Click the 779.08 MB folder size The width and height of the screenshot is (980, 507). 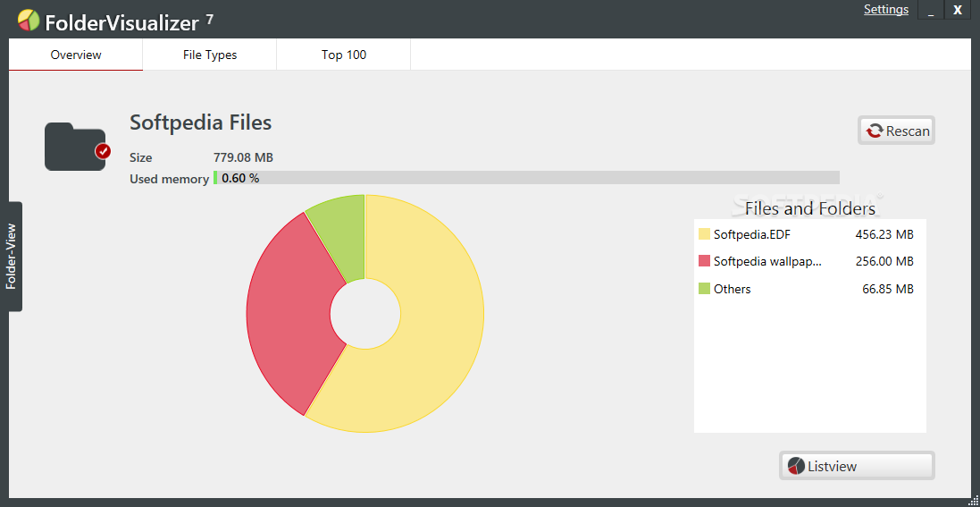pyautogui.click(x=243, y=157)
